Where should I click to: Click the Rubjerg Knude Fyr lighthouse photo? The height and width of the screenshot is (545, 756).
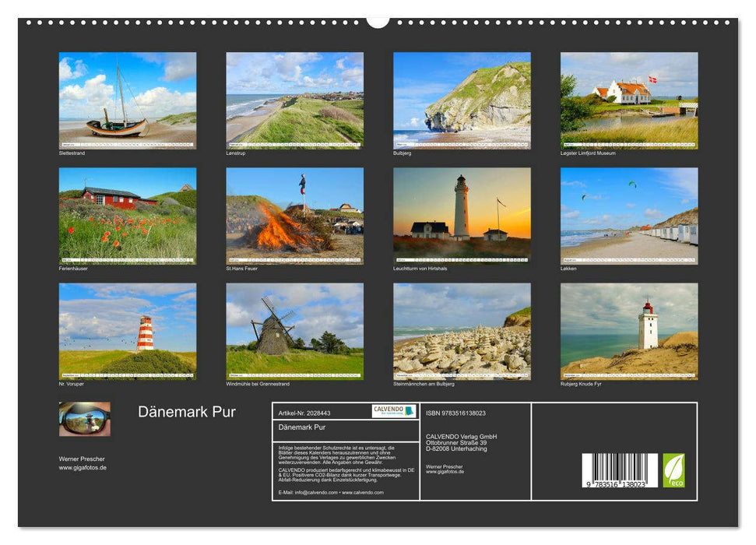628,331
